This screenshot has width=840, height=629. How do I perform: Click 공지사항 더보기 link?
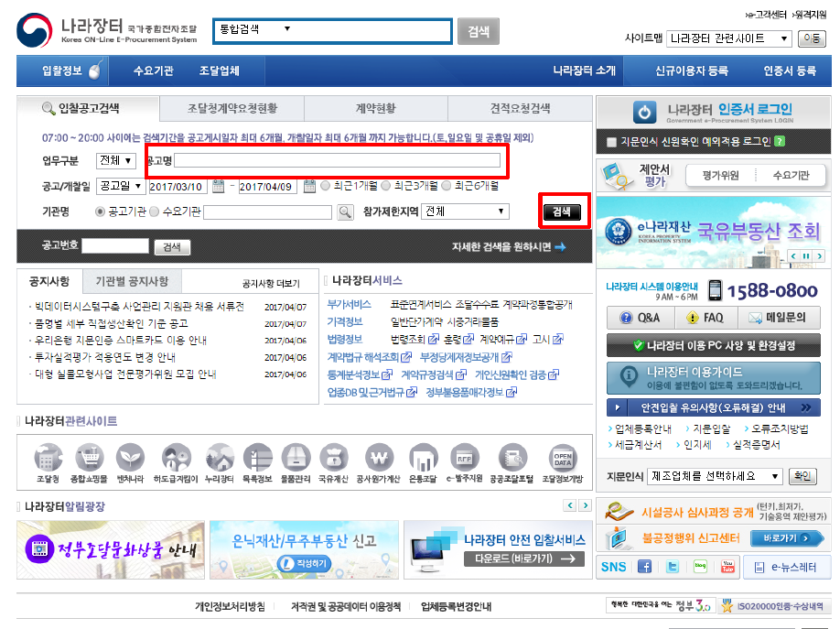pyautogui.click(x=271, y=284)
